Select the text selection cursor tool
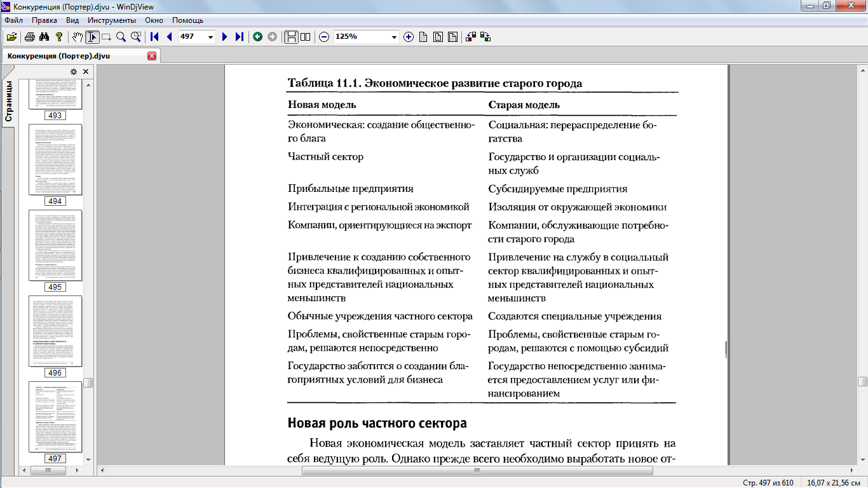868x488 pixels. (x=92, y=37)
